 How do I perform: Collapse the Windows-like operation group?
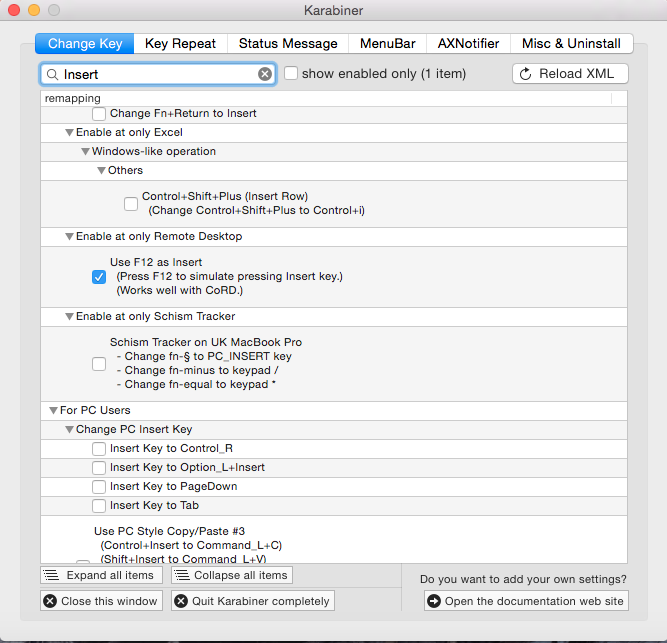[x=86, y=151]
